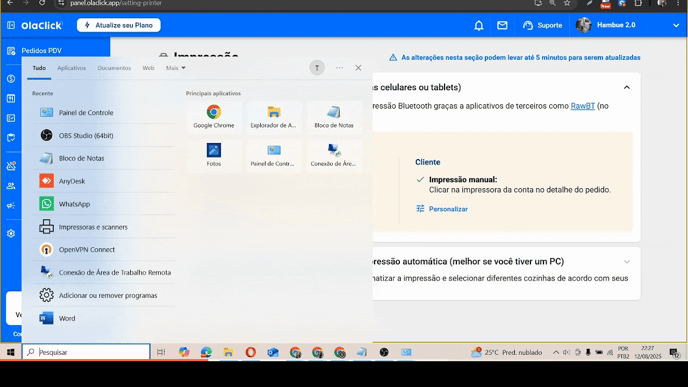
Task: Open Impressoras e scanners settings
Action: coord(104,227)
